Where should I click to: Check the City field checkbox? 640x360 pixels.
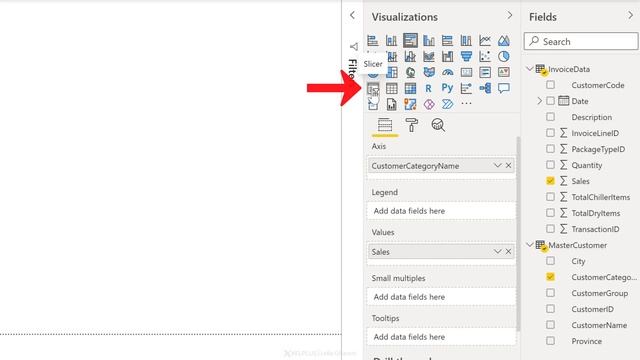(550, 260)
